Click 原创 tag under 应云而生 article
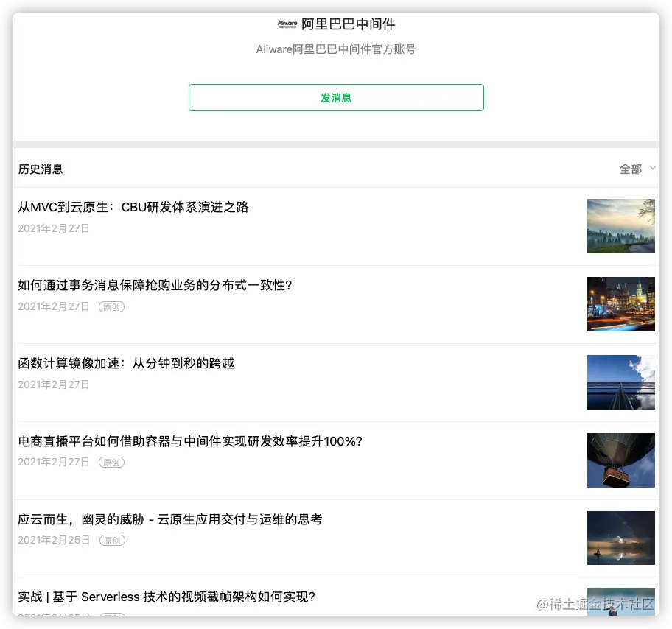Viewport: 672px width, 629px height. pyautogui.click(x=112, y=541)
